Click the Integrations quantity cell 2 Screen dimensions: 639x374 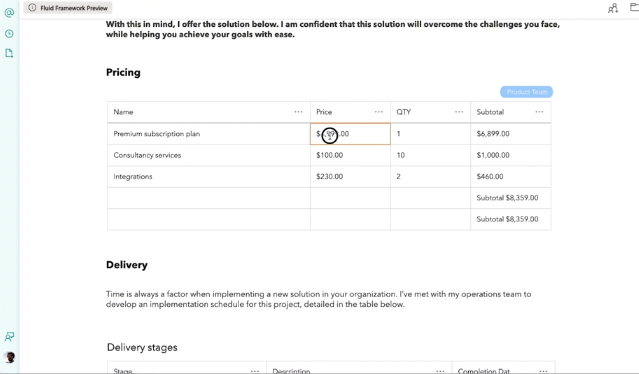click(430, 176)
